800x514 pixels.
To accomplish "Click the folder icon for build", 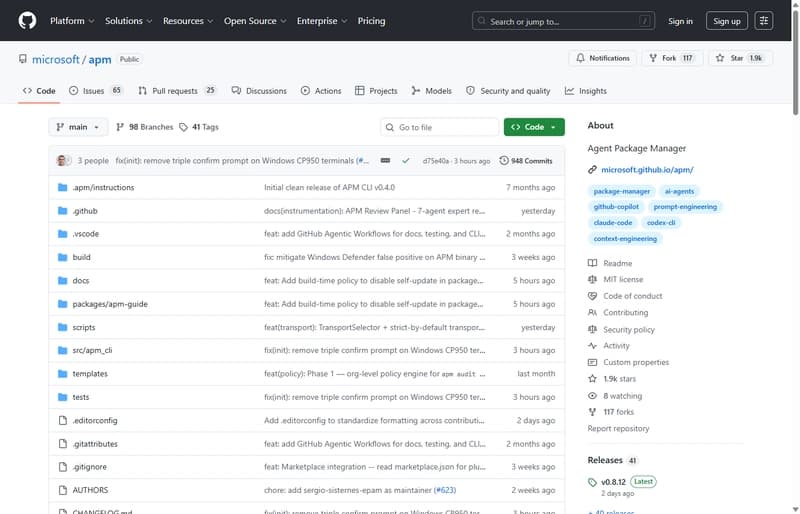I will click(x=63, y=257).
